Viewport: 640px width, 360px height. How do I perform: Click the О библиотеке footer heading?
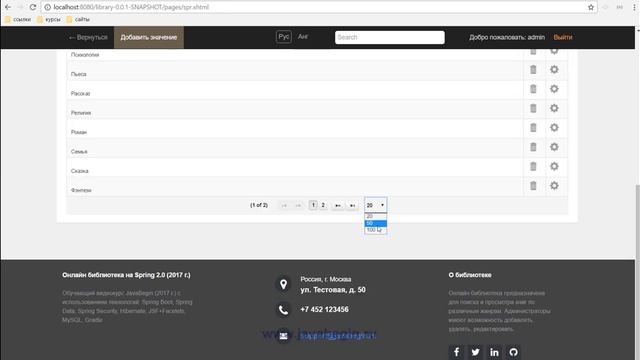coord(470,275)
